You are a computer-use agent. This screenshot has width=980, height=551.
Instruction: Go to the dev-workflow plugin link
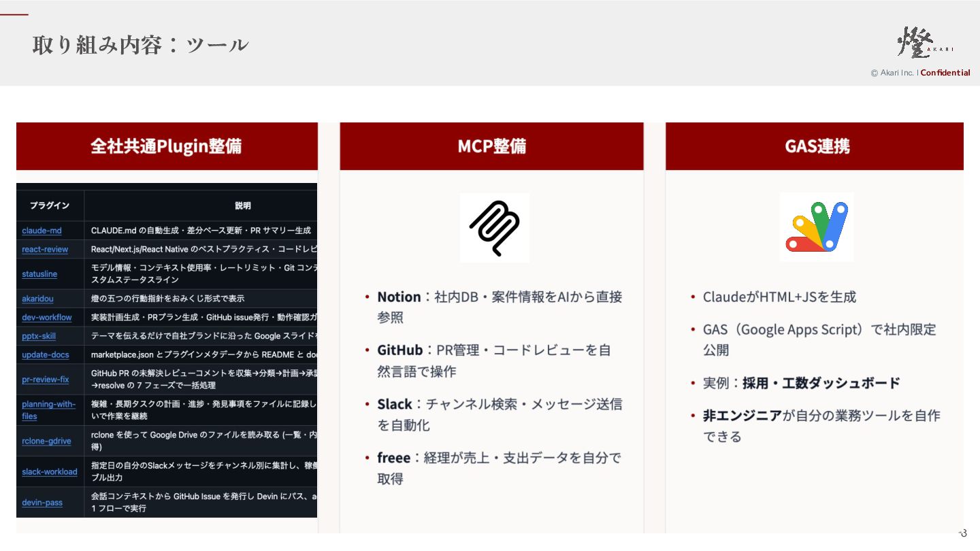click(46, 318)
